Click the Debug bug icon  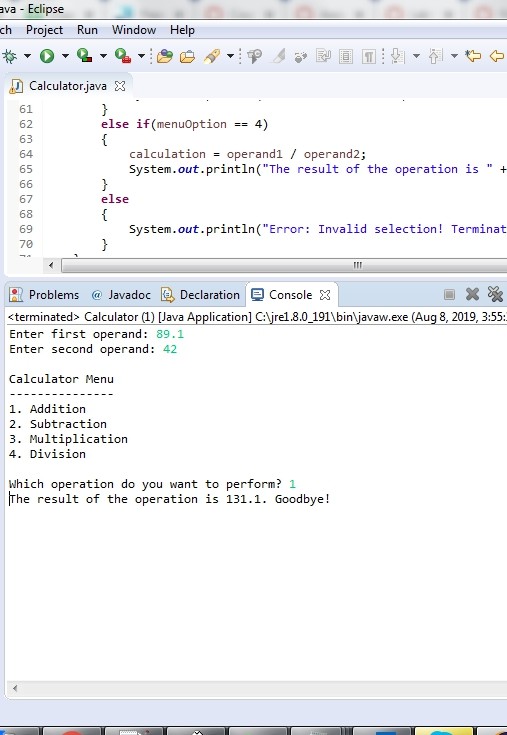coord(8,56)
